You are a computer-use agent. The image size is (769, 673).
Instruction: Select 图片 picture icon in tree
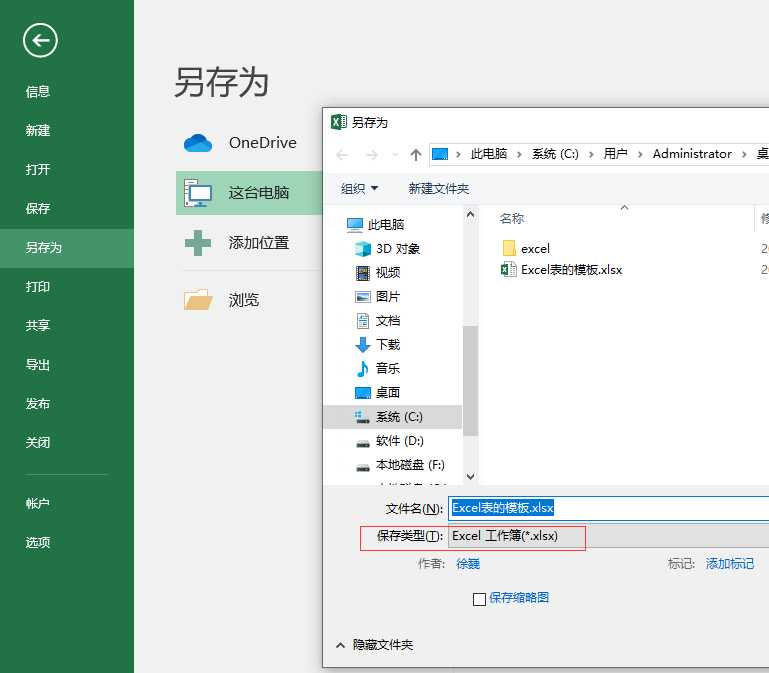click(363, 297)
